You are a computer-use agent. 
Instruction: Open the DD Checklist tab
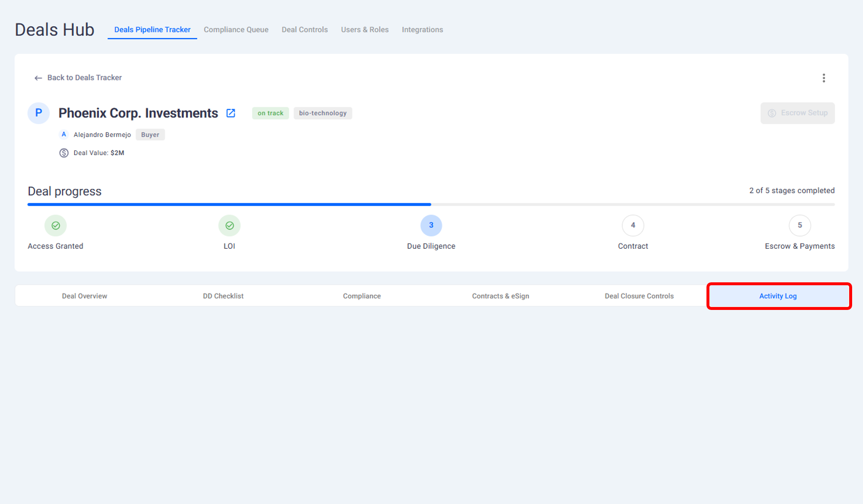click(223, 296)
